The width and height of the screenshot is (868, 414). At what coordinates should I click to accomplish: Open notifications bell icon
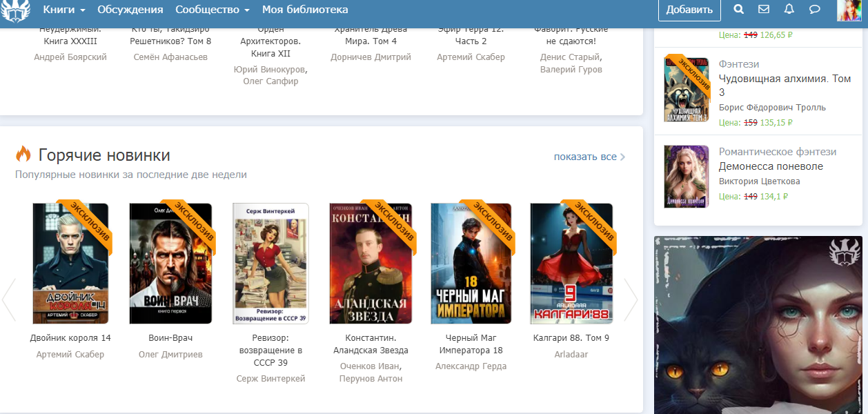[x=789, y=10]
